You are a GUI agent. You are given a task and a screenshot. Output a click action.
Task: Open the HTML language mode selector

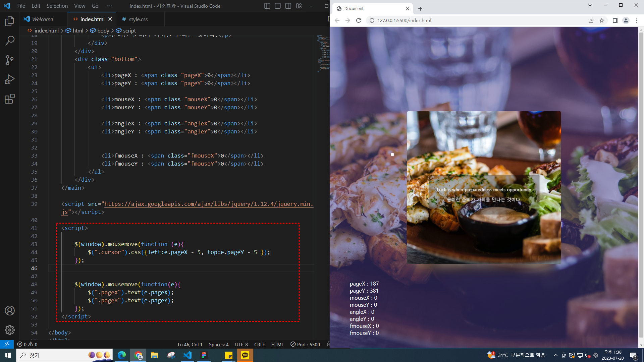tap(277, 345)
